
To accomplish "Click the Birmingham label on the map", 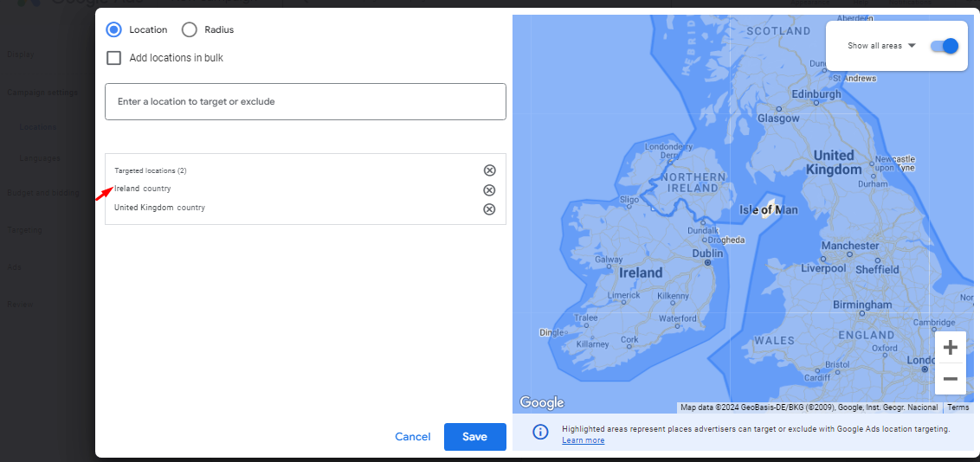I will click(862, 305).
